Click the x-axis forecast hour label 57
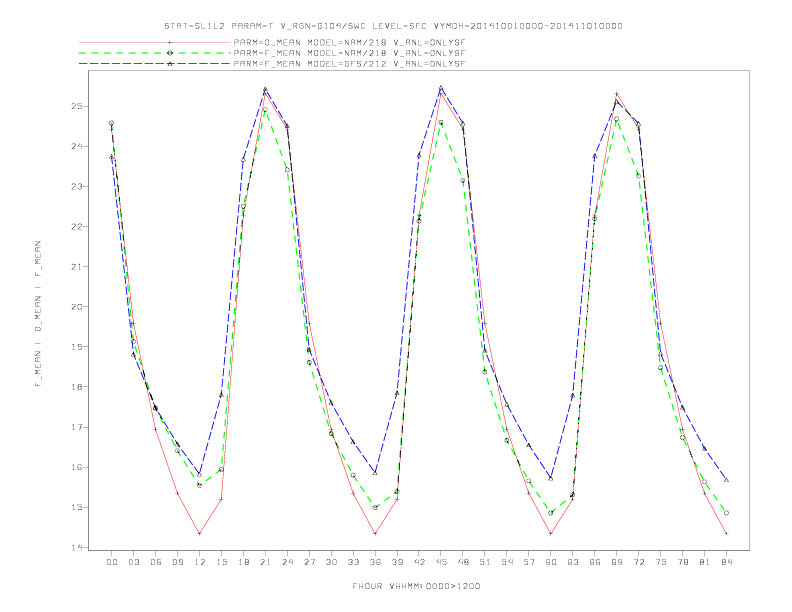Screen dimensions: 792x612 click(x=529, y=562)
